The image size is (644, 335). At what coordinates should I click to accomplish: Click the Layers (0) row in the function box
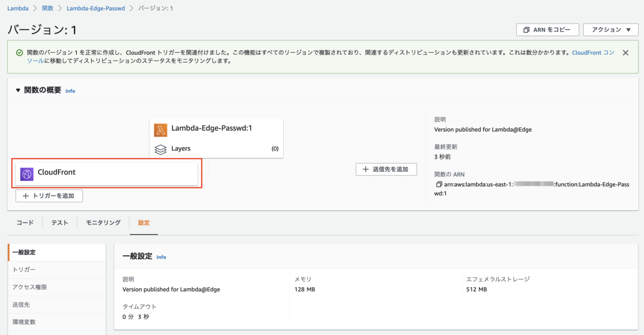click(x=216, y=149)
